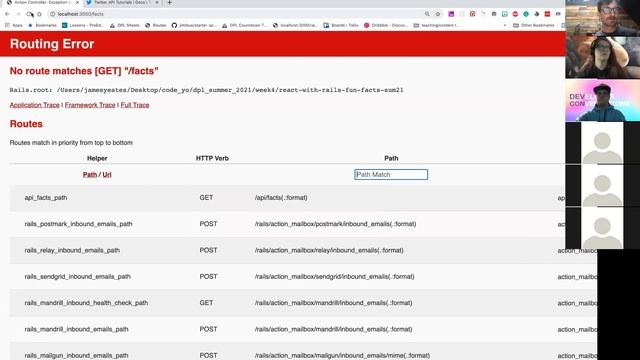Click the Rails.root path text
640x360 pixels.
[207, 90]
